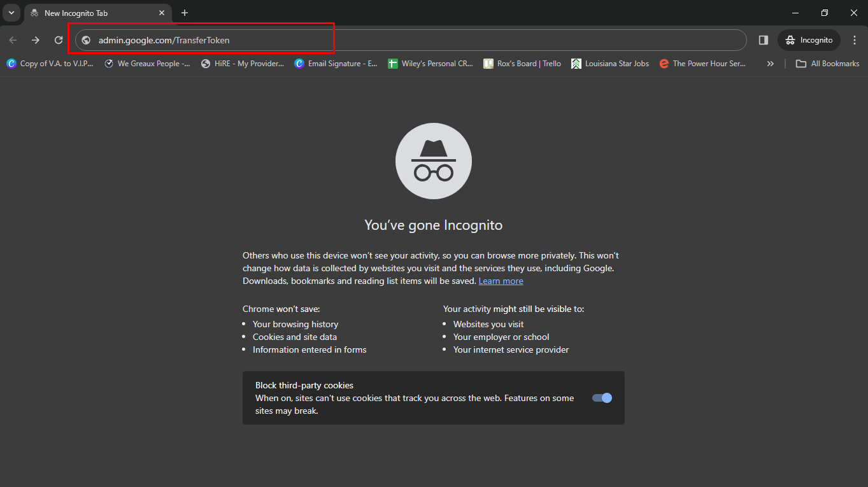This screenshot has width=868, height=487.
Task: Open the Email Signature bookmark
Action: point(336,64)
